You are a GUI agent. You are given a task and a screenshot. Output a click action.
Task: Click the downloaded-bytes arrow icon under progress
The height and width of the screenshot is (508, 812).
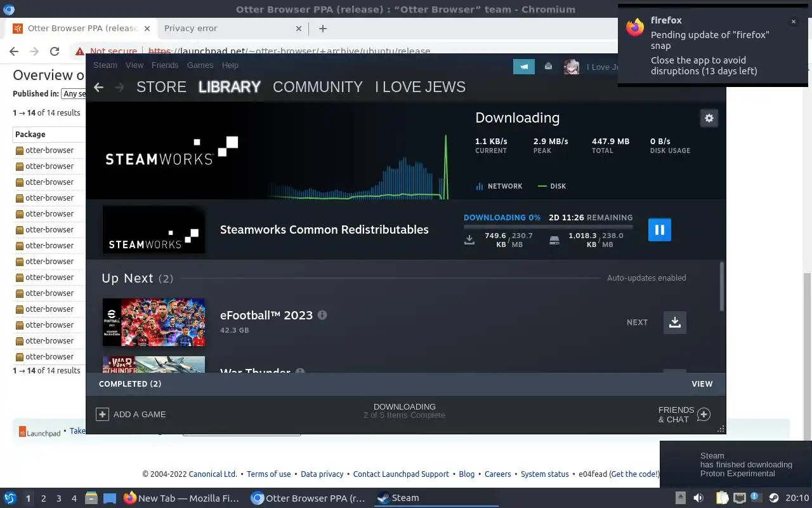tap(469, 240)
